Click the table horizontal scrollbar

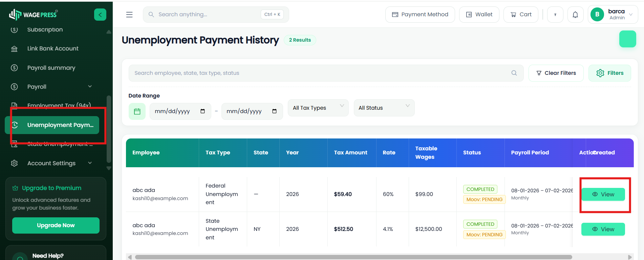(353, 257)
